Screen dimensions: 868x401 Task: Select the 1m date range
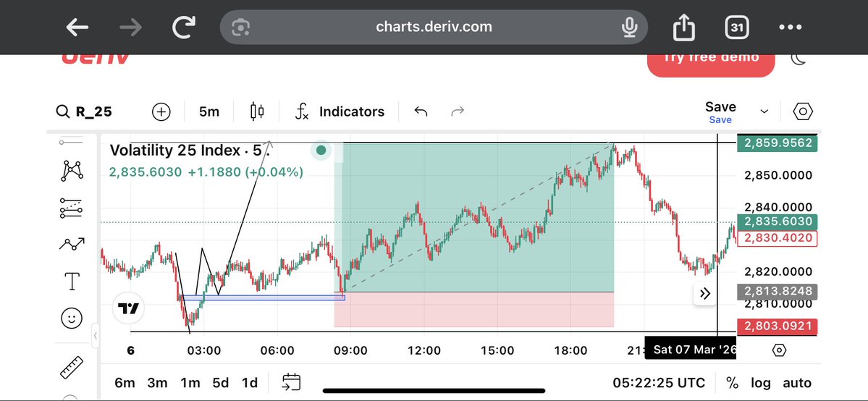coord(190,383)
